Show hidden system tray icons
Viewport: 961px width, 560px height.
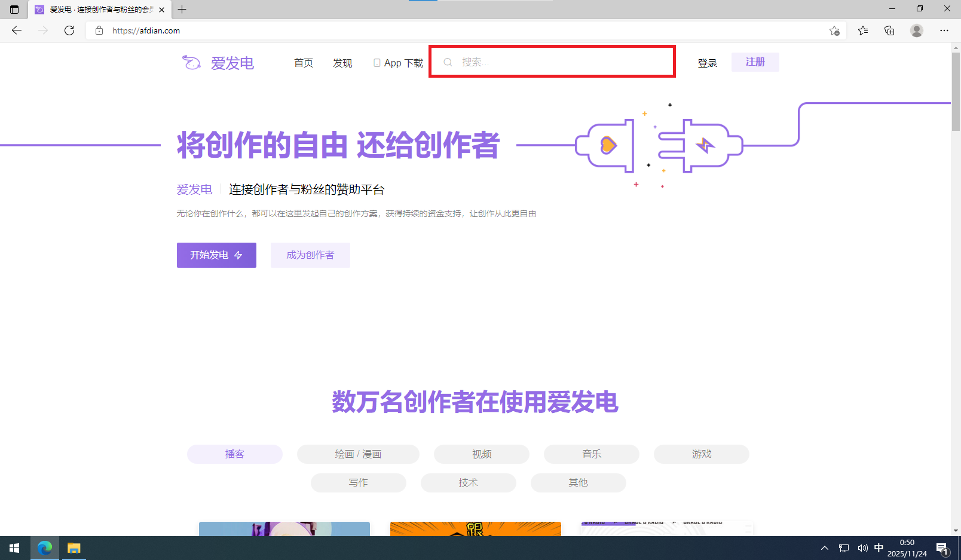coord(825,548)
